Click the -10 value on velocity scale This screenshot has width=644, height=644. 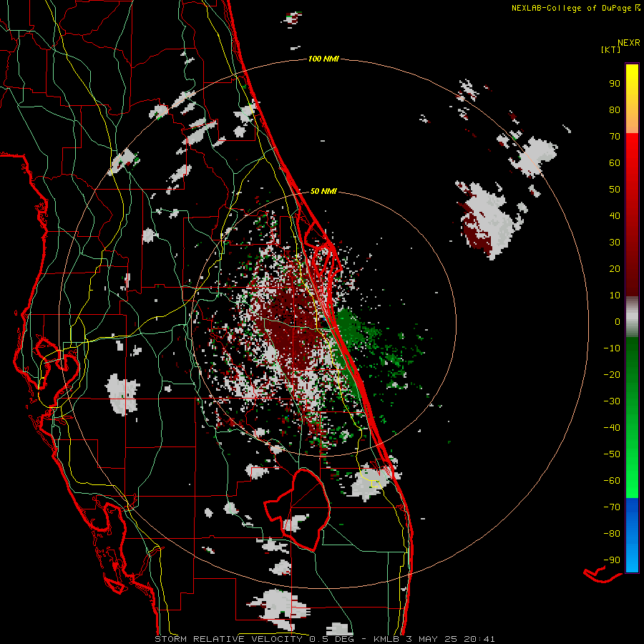(x=612, y=348)
